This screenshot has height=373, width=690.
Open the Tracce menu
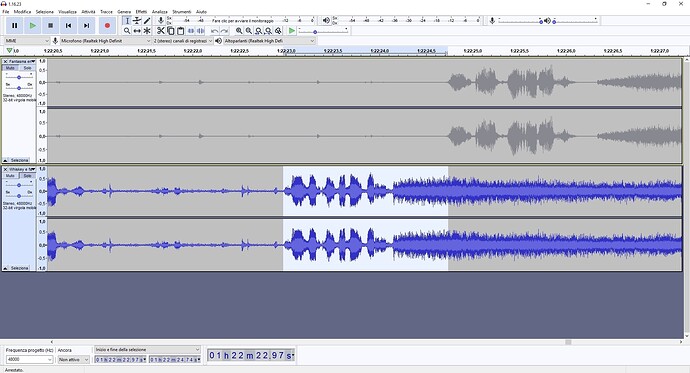tap(106, 11)
